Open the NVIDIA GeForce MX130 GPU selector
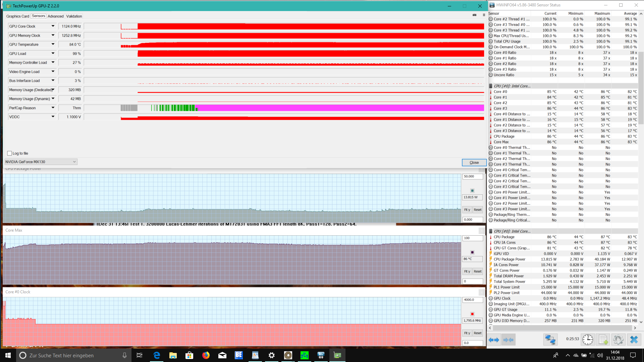The image size is (644, 362). coord(41,162)
